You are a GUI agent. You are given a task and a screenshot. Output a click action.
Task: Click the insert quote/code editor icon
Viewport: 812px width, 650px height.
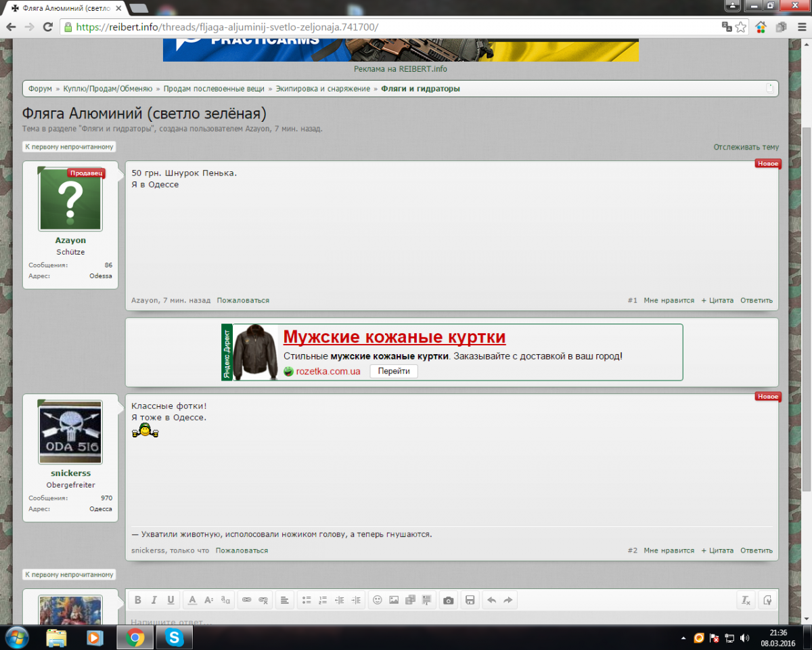pos(426,600)
